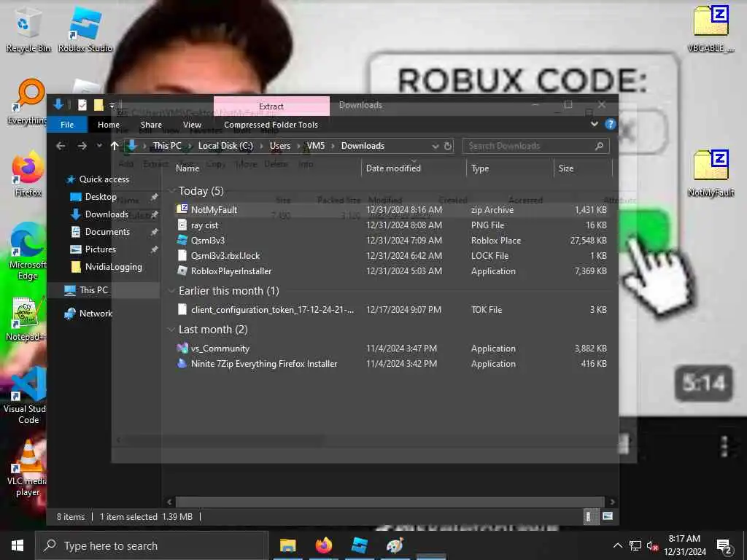The height and width of the screenshot is (560, 747).
Task: Collapse the Today (5) group
Action: click(x=172, y=191)
